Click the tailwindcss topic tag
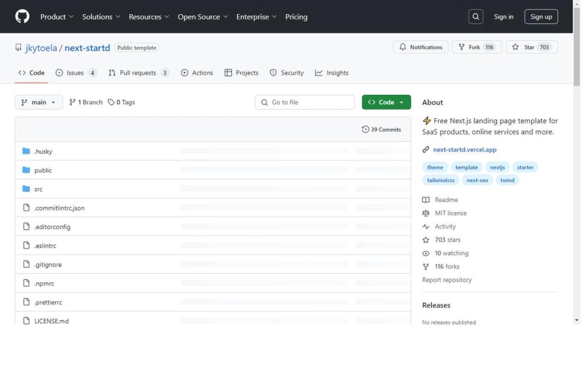 [x=440, y=180]
